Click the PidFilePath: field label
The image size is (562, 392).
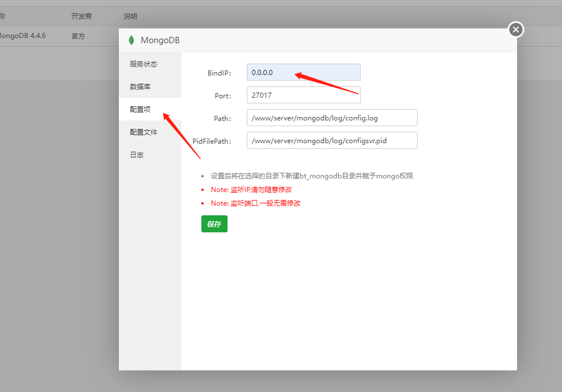pos(212,141)
